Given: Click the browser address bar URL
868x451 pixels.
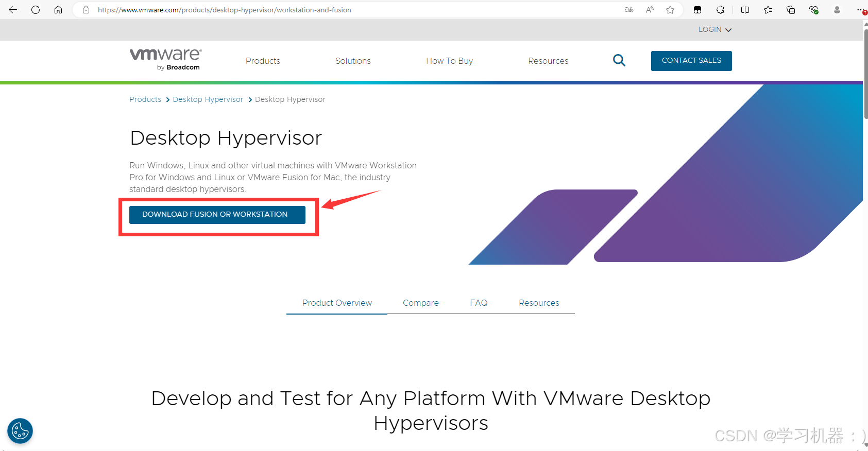Looking at the screenshot, I should point(225,10).
